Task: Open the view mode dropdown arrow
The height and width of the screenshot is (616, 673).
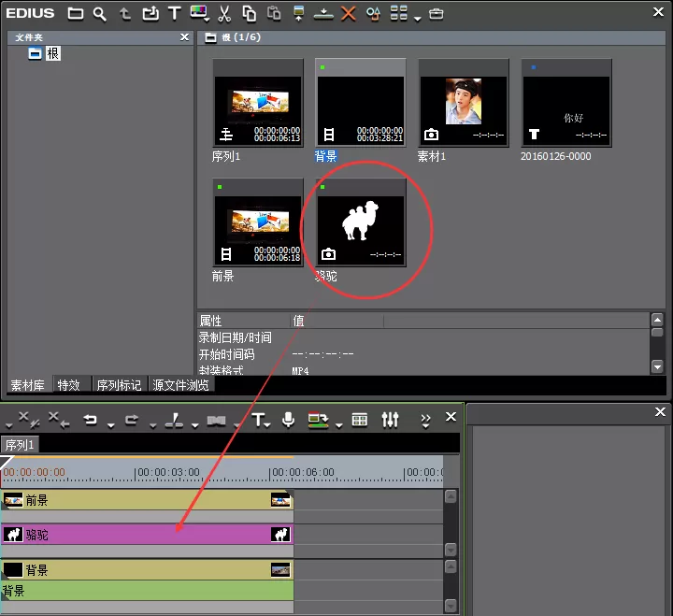Action: click(x=417, y=19)
